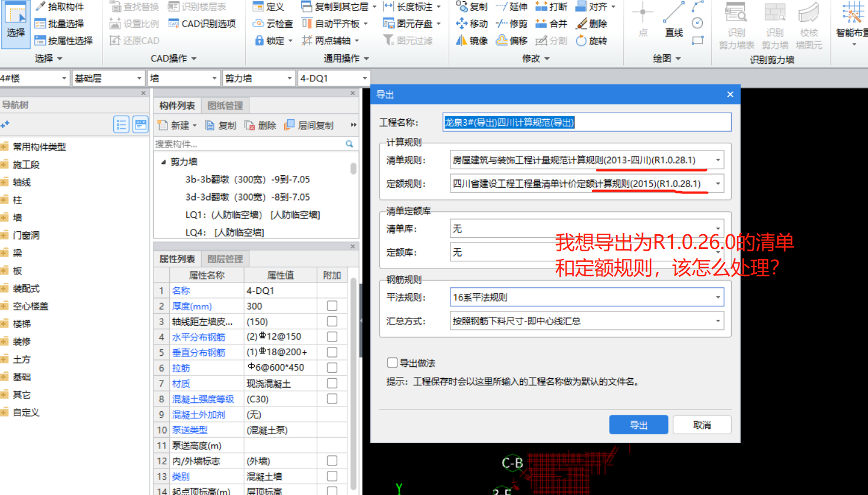Tick 附加 checkbox for 拉筋 row
The image size is (868, 495).
tap(332, 368)
